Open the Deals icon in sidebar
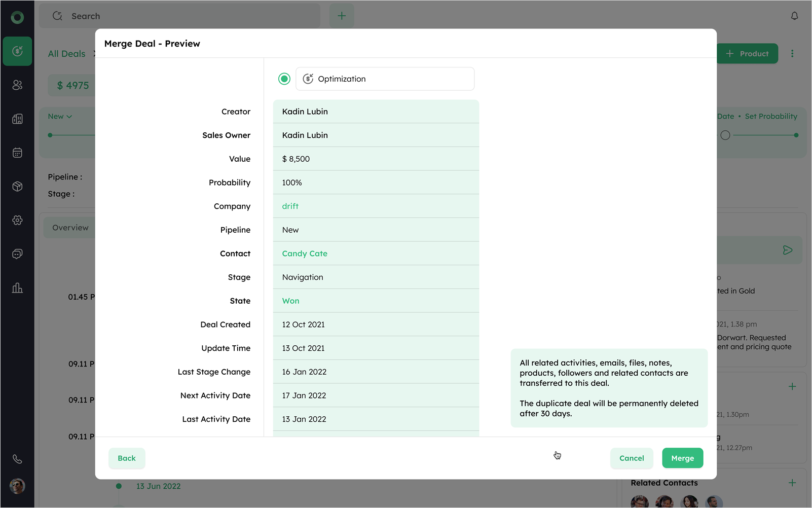 click(17, 51)
